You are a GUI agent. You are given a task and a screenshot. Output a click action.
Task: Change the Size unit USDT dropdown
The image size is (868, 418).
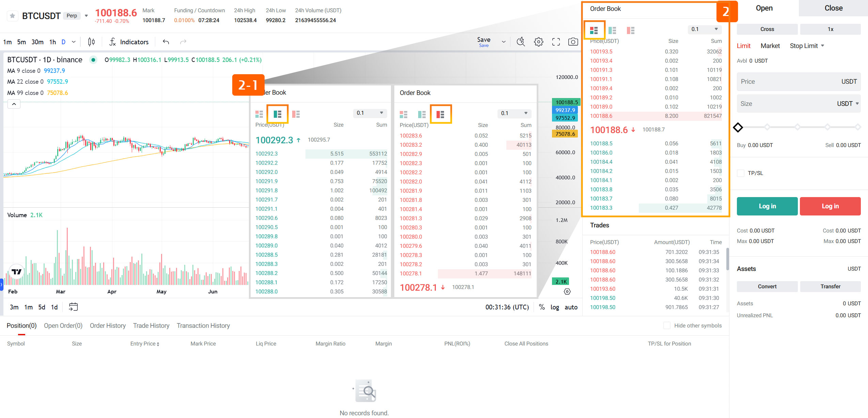(x=848, y=104)
